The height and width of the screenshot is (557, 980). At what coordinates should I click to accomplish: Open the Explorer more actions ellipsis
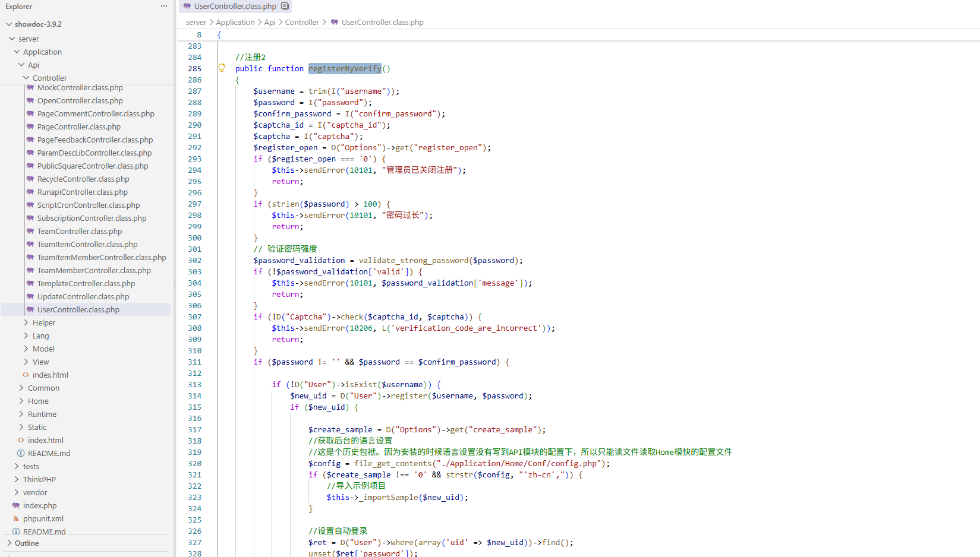[x=164, y=7]
